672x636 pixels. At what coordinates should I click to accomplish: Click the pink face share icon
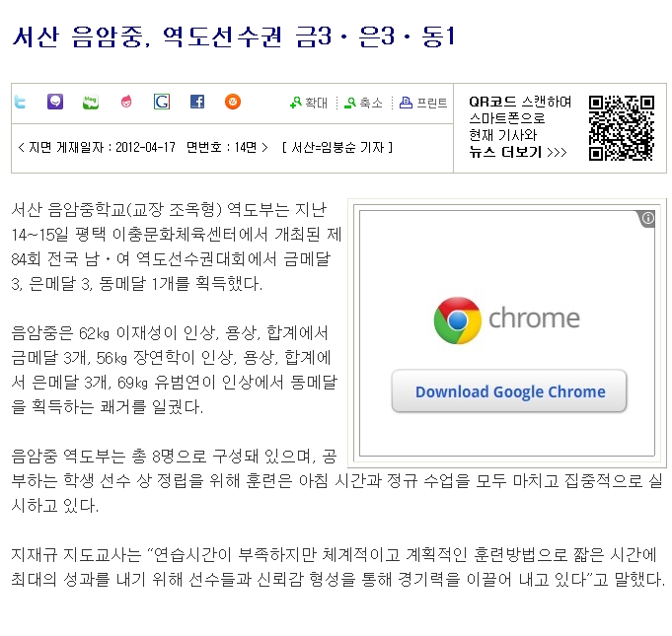(x=126, y=102)
